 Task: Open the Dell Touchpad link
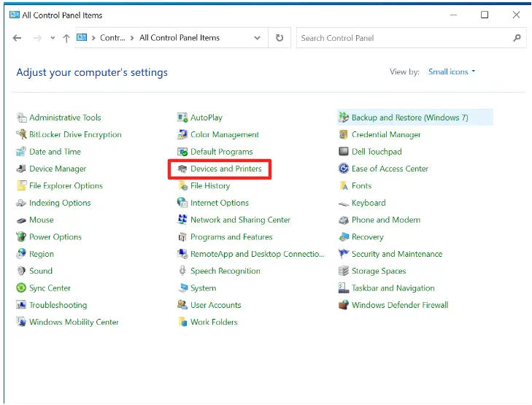point(377,152)
